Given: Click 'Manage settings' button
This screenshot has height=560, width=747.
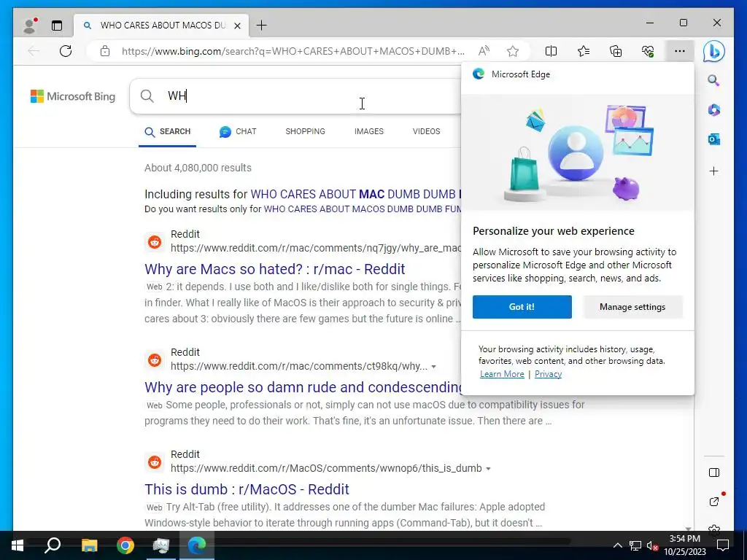Looking at the screenshot, I should pyautogui.click(x=632, y=307).
